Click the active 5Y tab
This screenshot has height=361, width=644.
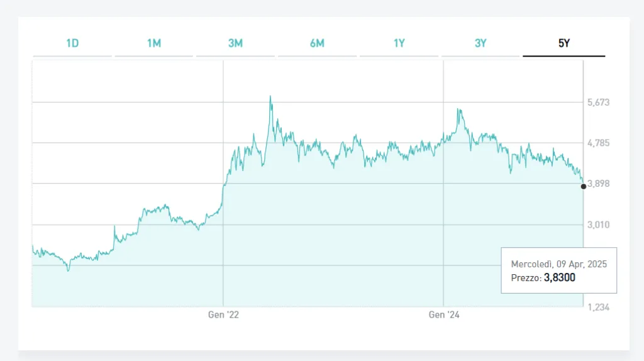pyautogui.click(x=563, y=43)
